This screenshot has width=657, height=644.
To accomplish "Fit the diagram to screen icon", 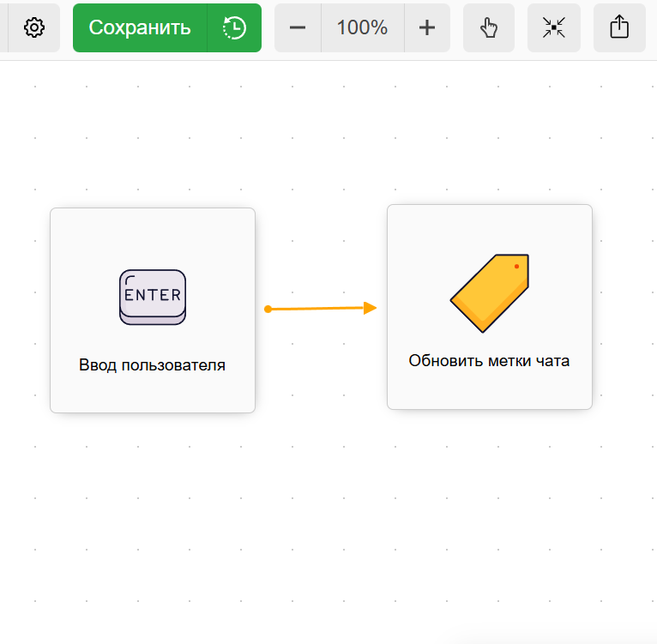I will pyautogui.click(x=554, y=28).
